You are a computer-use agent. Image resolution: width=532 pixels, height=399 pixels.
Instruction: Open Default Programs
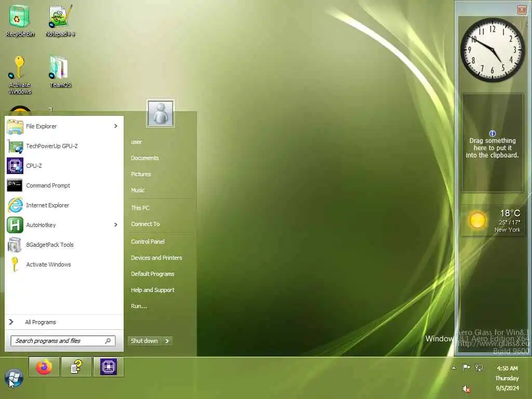pos(152,274)
